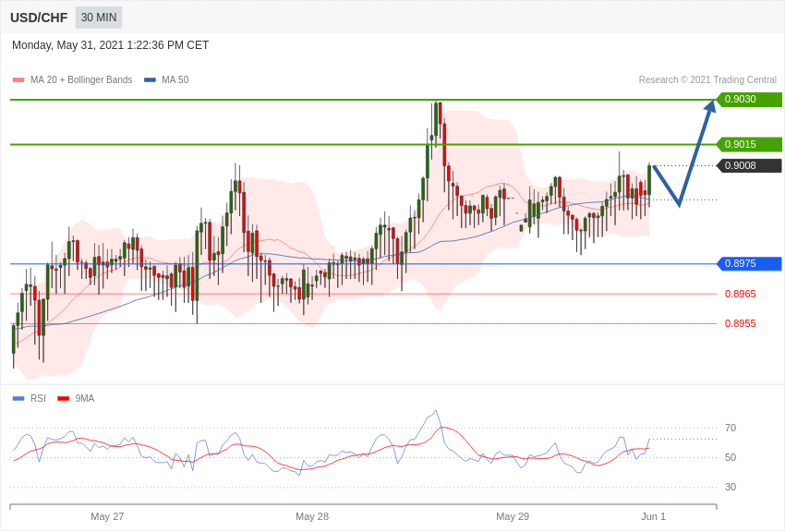Image resolution: width=785 pixels, height=532 pixels.
Task: Click the 'RSI' legend label
Action: (38, 398)
